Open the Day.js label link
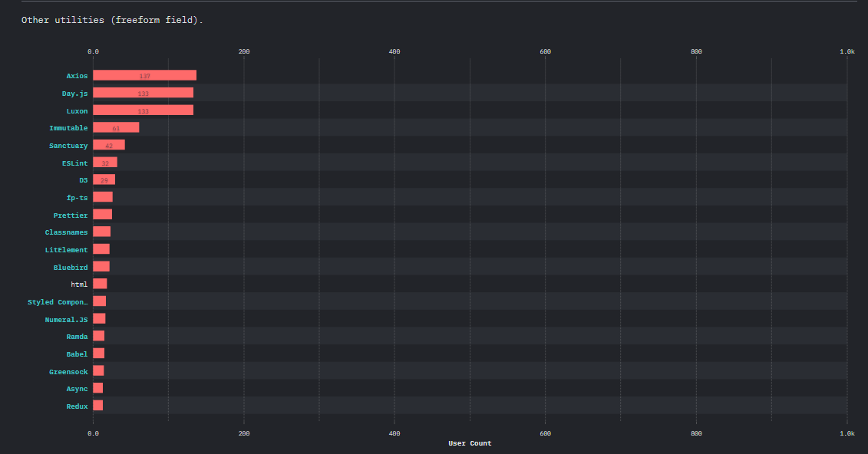The image size is (868, 454). [74, 94]
